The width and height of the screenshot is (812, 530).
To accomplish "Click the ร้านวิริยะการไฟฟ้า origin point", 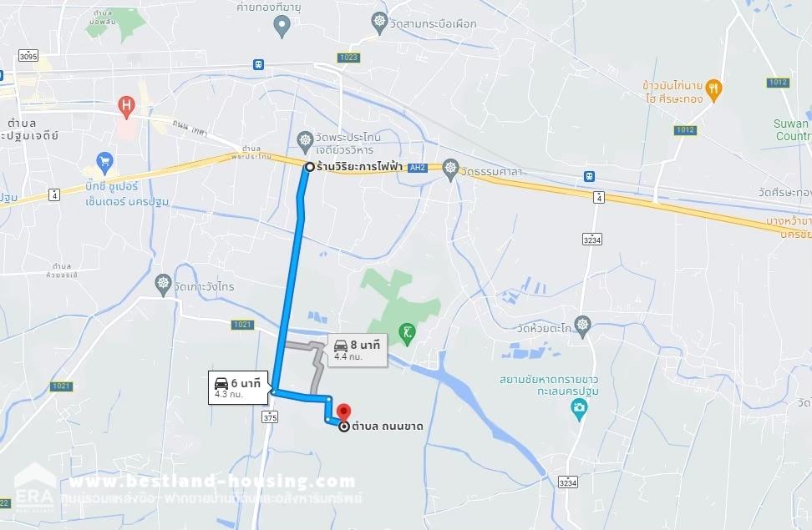I will coord(310,167).
